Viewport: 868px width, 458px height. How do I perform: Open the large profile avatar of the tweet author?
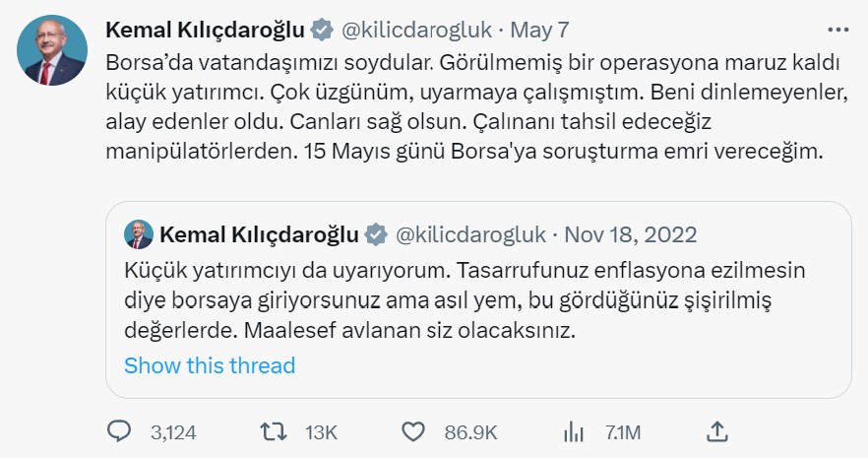[51, 49]
